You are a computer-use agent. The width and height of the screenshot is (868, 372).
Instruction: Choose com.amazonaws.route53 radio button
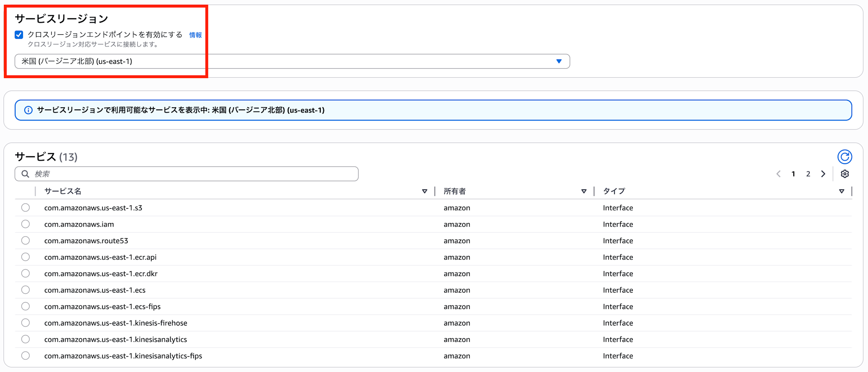pyautogui.click(x=26, y=241)
